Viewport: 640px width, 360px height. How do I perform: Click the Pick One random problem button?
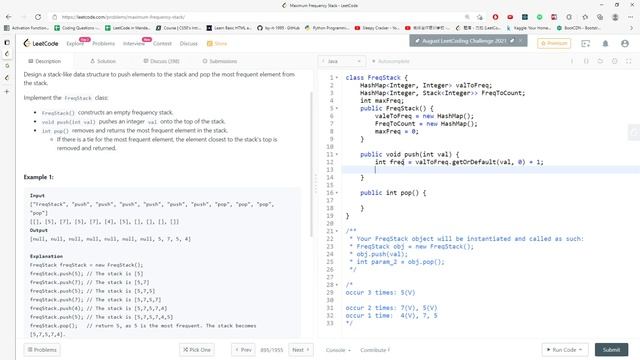(197, 350)
